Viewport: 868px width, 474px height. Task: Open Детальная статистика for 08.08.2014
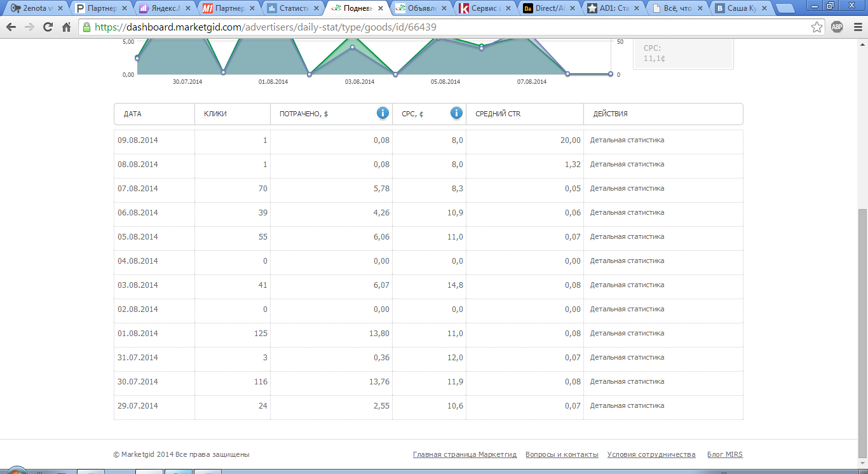tap(627, 164)
